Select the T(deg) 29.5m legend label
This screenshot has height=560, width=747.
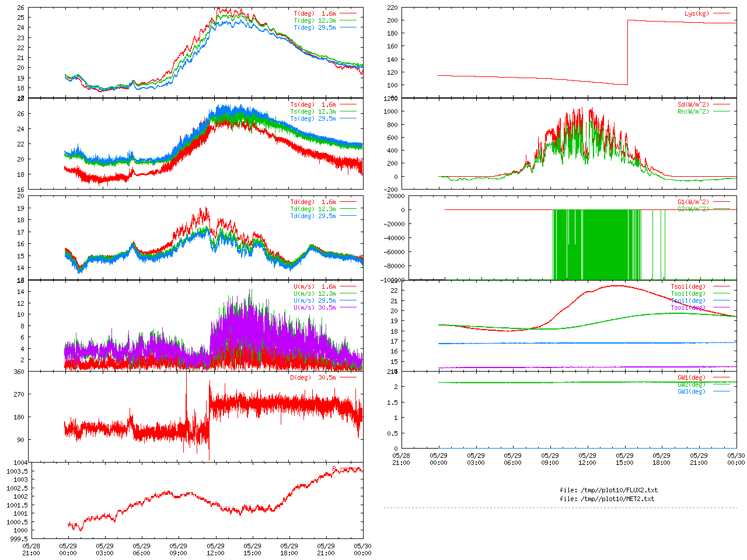point(315,27)
